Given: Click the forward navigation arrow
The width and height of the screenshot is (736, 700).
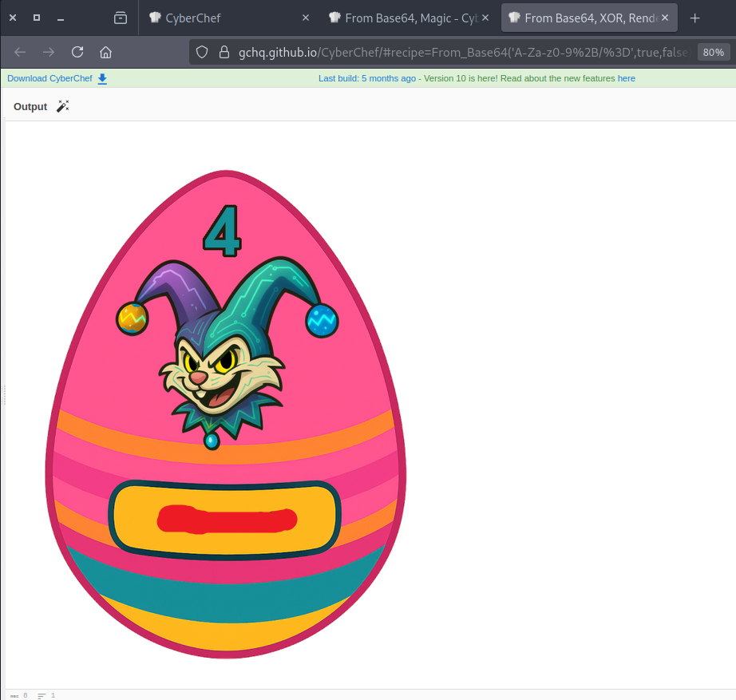Looking at the screenshot, I should point(49,52).
